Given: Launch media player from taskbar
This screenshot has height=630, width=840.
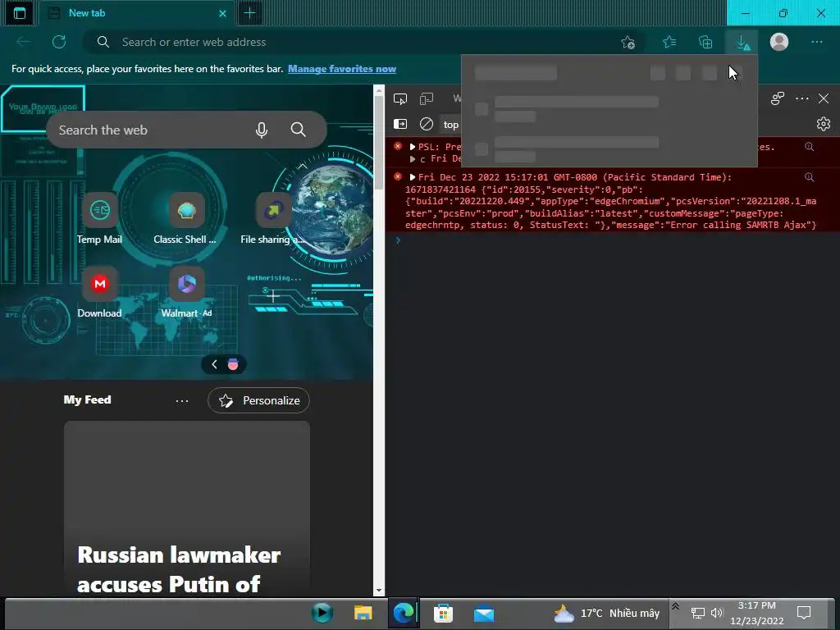Looking at the screenshot, I should pos(322,613).
